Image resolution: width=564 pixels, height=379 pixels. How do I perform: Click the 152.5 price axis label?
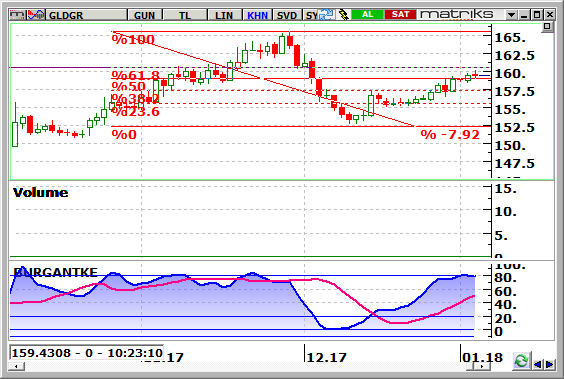514,128
